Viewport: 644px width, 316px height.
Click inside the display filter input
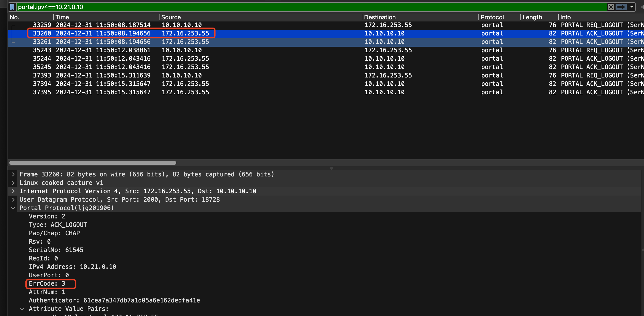(x=300, y=7)
